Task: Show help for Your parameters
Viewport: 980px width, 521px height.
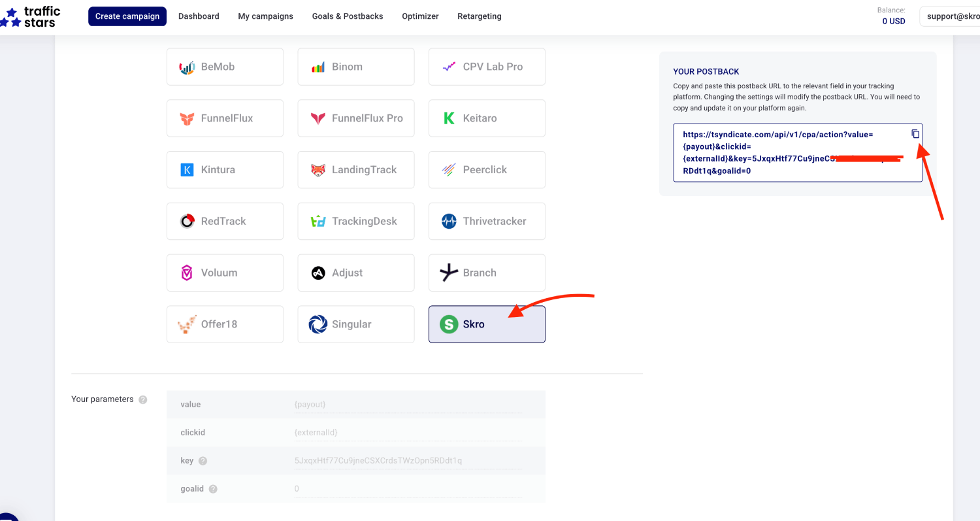Action: 143,399
